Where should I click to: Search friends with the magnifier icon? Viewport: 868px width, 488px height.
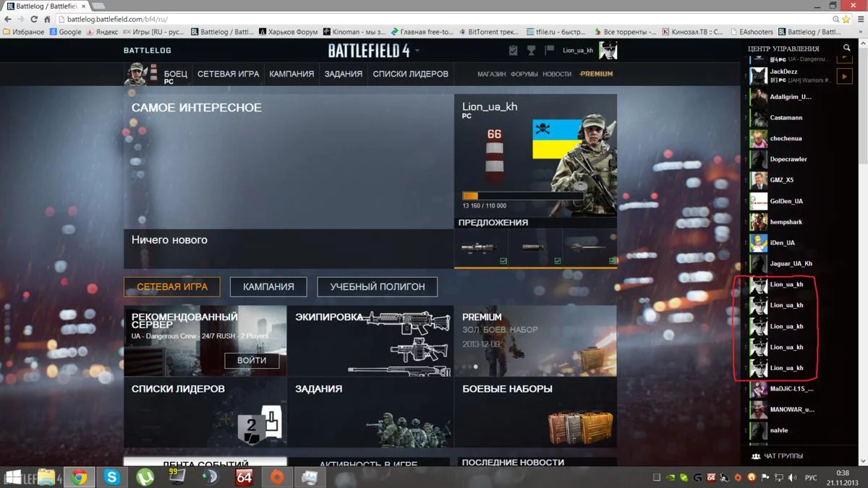click(847, 48)
